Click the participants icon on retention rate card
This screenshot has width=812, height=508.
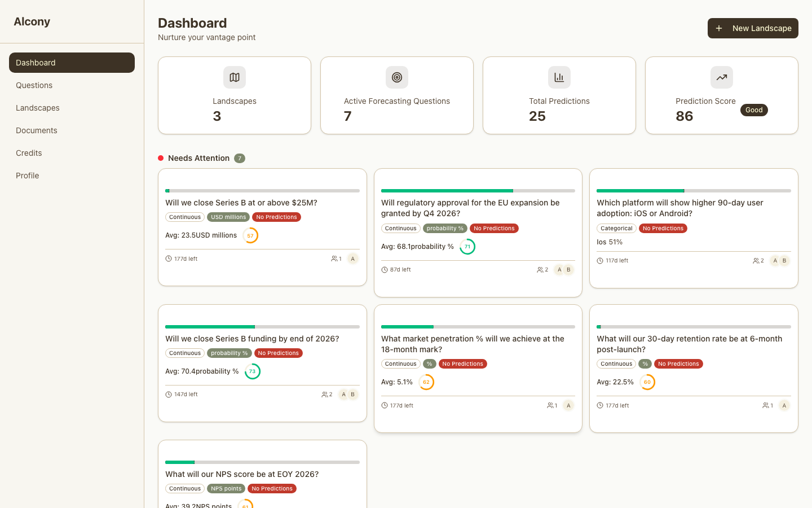tap(766, 406)
